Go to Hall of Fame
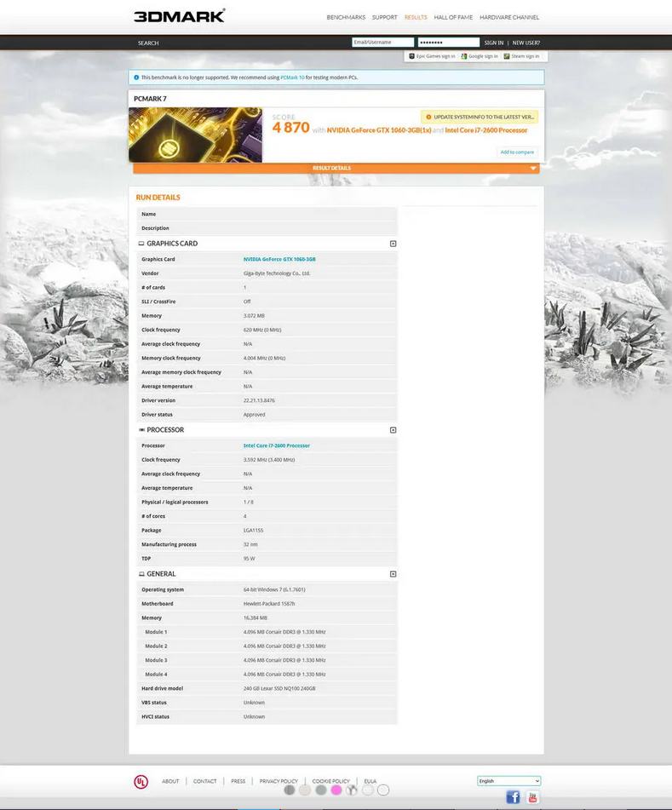The height and width of the screenshot is (810, 672). pos(453,18)
